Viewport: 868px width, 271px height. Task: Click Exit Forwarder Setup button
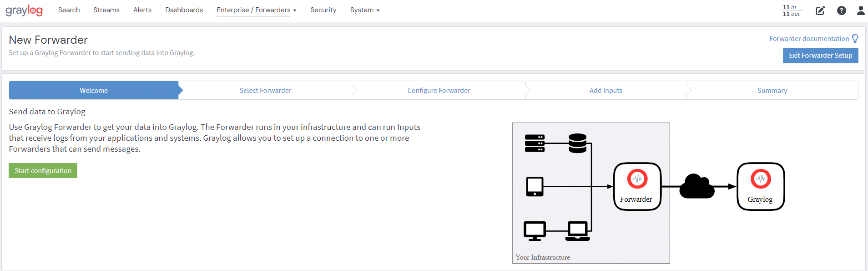tap(820, 56)
